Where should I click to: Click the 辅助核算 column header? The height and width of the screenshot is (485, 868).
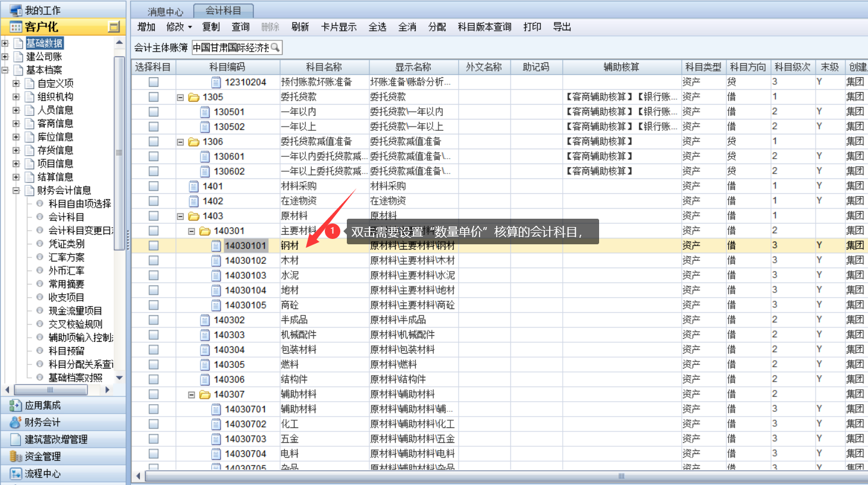(x=622, y=67)
